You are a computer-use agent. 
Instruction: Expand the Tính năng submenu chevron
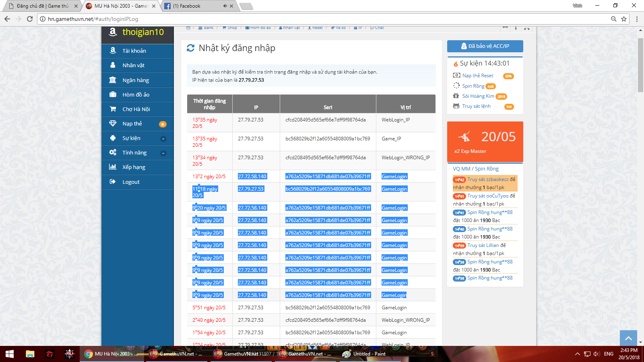(x=163, y=153)
